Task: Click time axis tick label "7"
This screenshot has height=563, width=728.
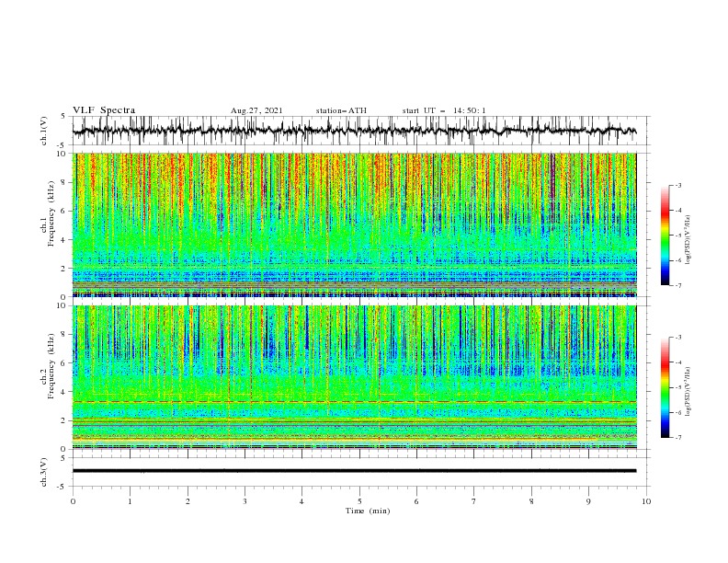Action: pos(474,501)
